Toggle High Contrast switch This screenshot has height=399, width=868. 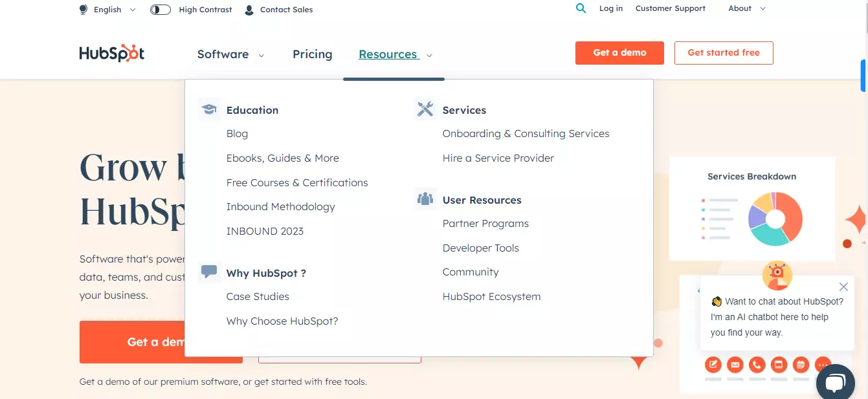tap(161, 10)
